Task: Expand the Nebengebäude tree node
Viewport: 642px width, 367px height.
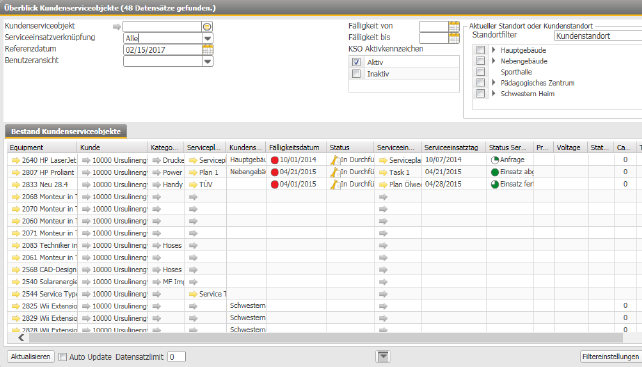Action: [494, 61]
